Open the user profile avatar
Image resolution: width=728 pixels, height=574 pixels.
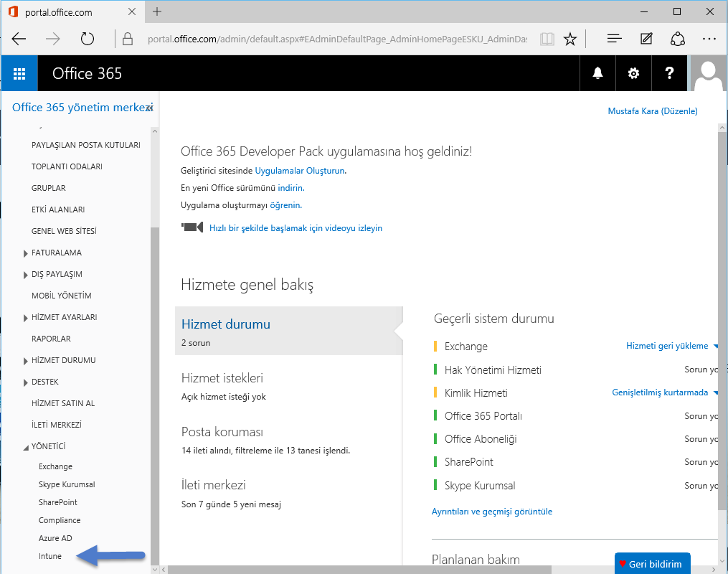click(708, 75)
